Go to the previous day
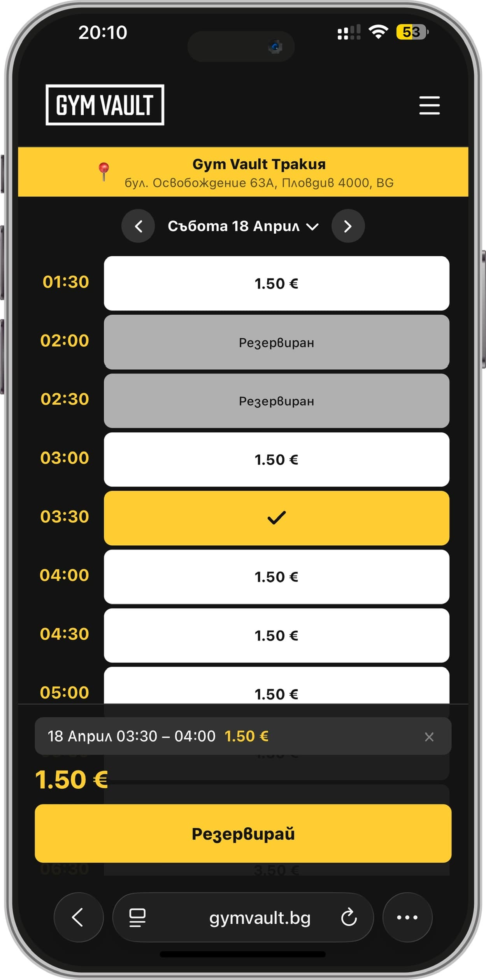 click(x=138, y=226)
